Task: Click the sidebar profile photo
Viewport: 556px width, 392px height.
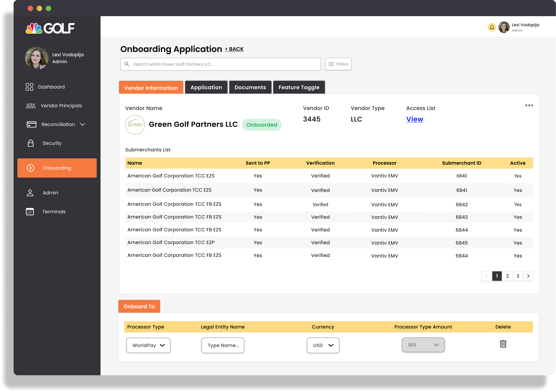Action: (37, 58)
